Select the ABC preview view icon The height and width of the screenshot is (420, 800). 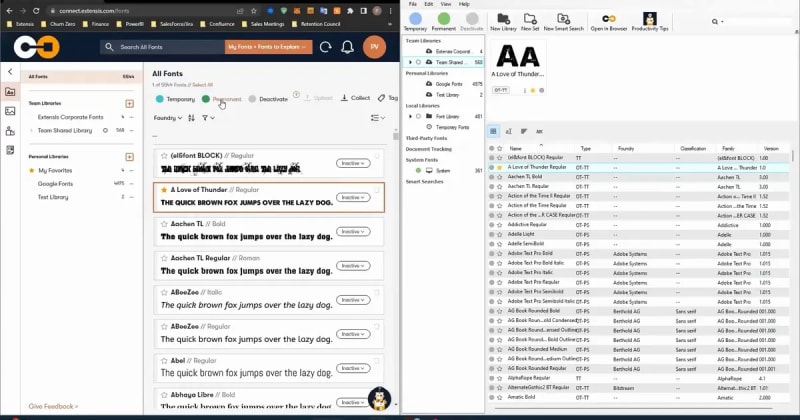pos(539,132)
